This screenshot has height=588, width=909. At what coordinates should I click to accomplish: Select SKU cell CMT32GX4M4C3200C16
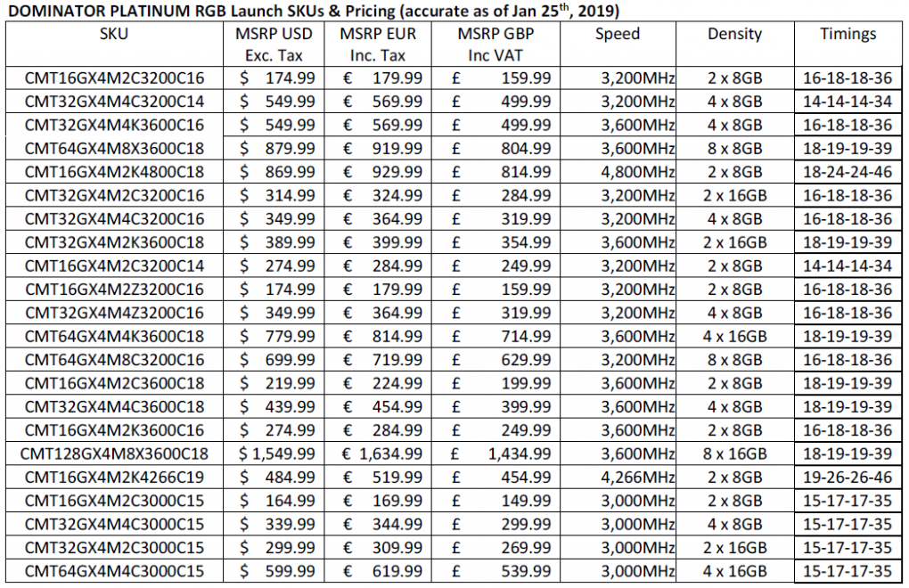click(x=114, y=218)
